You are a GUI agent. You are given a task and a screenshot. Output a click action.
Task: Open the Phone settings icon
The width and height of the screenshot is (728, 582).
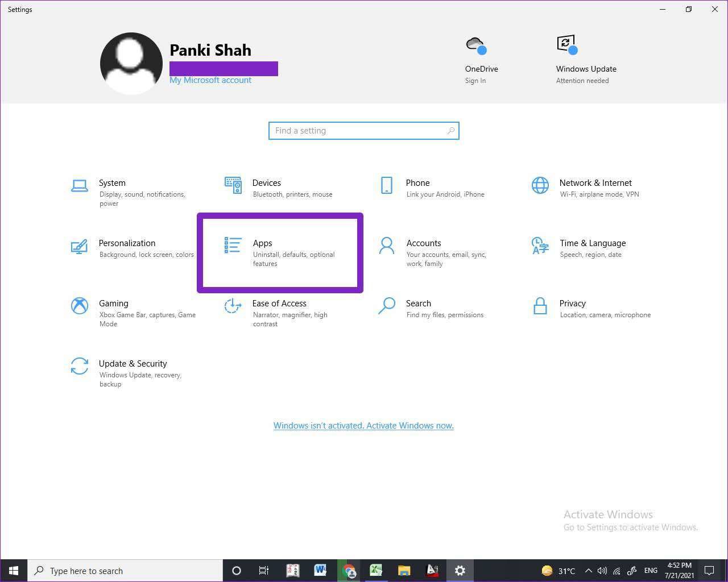(x=386, y=185)
